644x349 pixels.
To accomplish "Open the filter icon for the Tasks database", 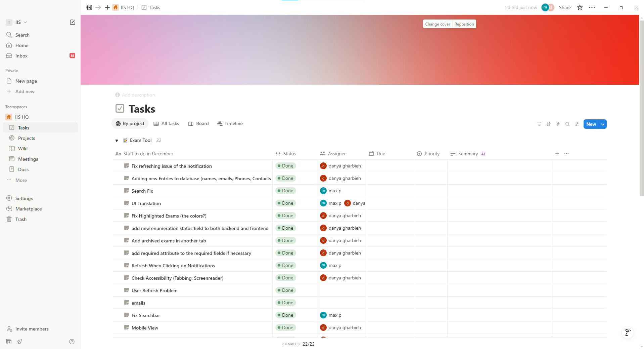I will coord(539,124).
